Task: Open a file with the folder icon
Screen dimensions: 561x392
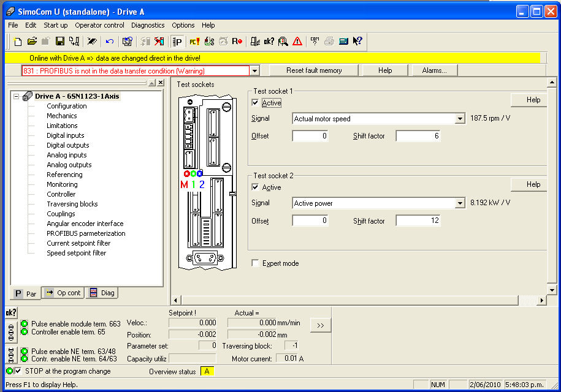Action: [32, 42]
